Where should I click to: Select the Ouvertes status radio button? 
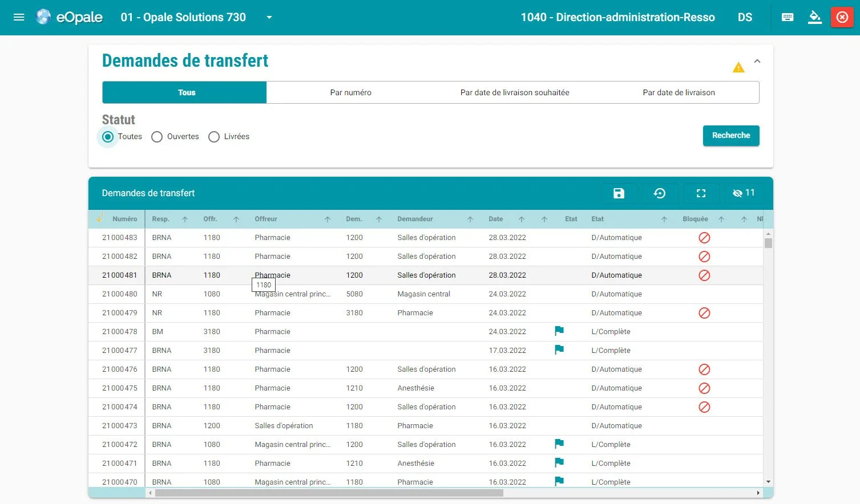(157, 137)
